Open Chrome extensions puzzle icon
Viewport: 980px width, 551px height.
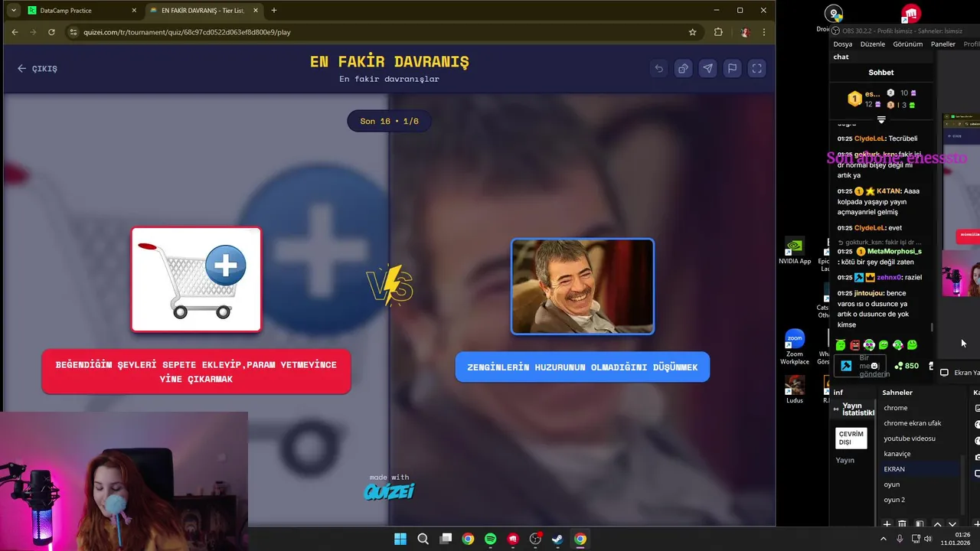(x=718, y=32)
